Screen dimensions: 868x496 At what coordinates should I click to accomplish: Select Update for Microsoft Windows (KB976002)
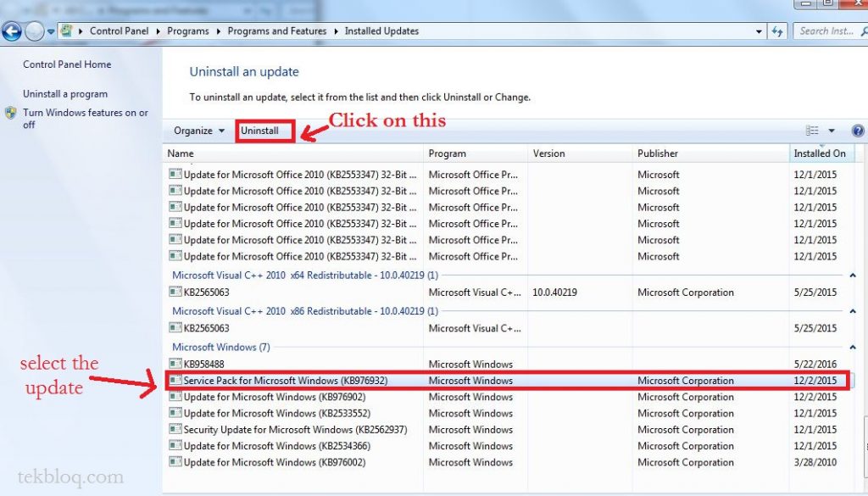[275, 462]
